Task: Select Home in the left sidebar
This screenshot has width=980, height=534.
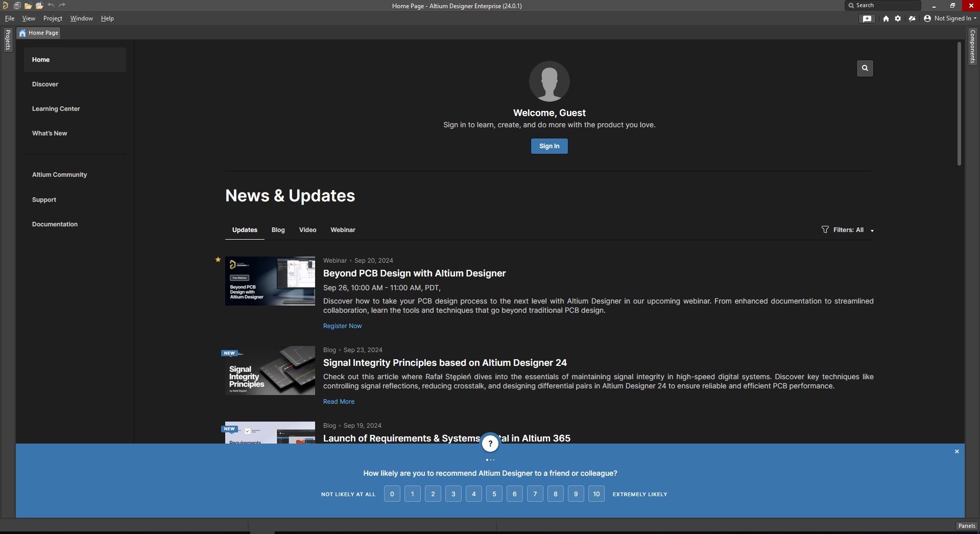Action: coord(75,60)
